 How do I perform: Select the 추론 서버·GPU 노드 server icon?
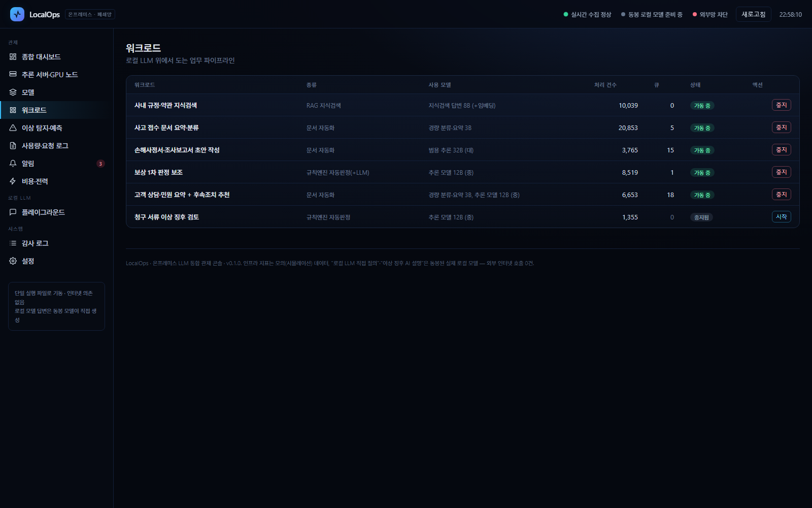pos(13,75)
